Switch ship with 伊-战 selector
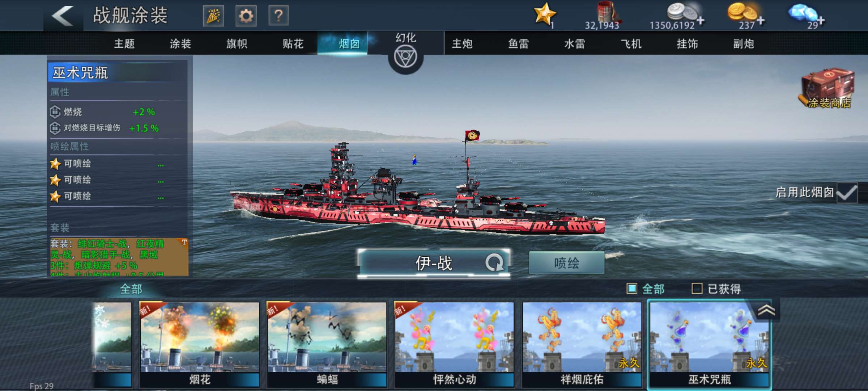Viewport: 868px width, 391px height. [434, 263]
